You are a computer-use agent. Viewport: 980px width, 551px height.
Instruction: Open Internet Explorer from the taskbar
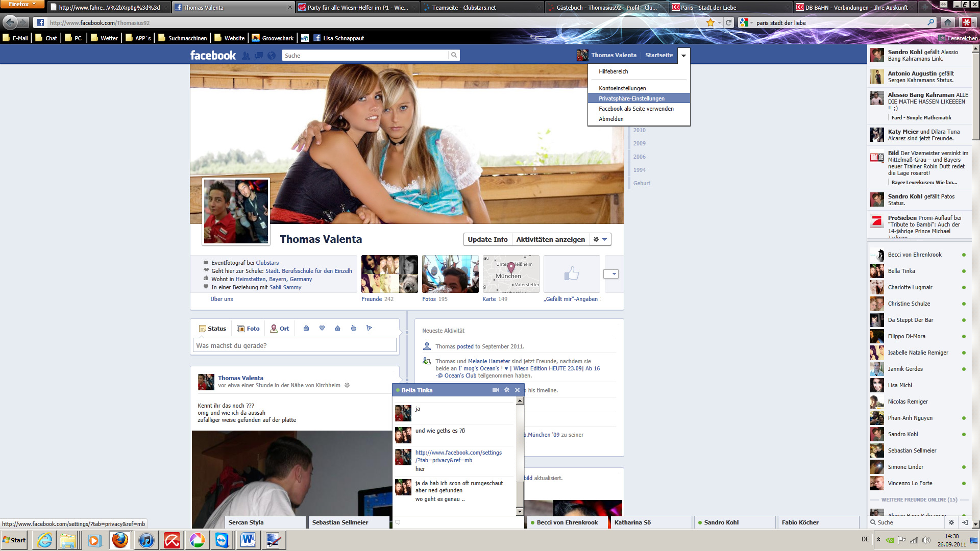click(44, 540)
